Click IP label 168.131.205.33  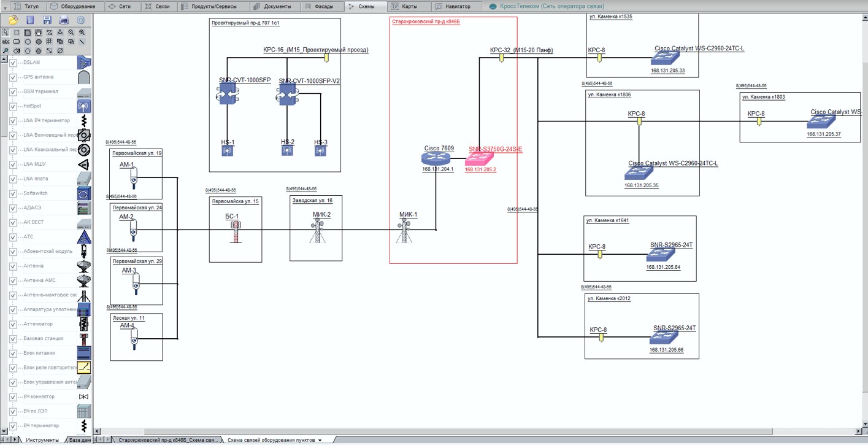667,71
